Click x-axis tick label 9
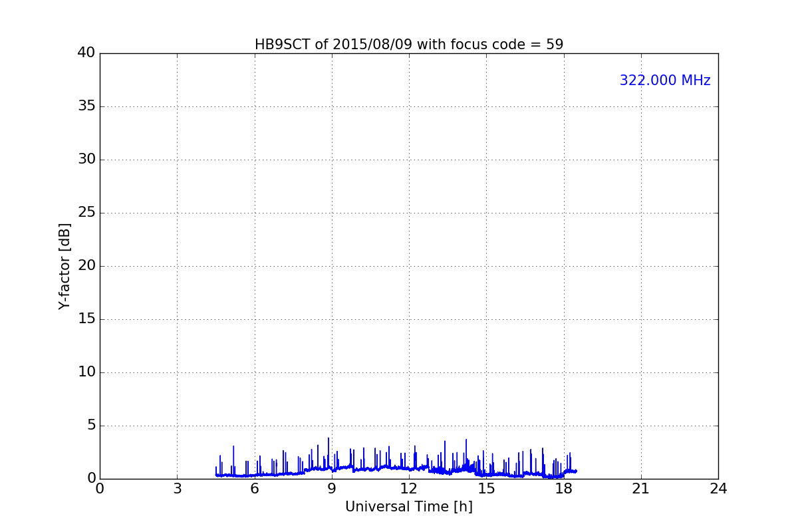 332,489
